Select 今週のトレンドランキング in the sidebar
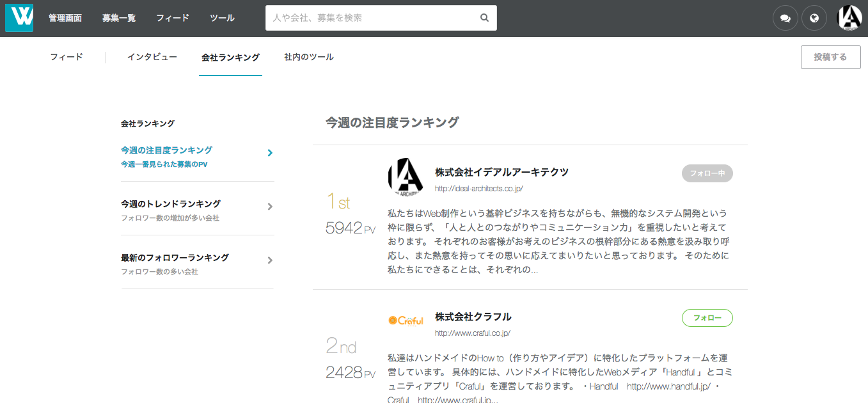The image size is (868, 403). click(x=171, y=204)
